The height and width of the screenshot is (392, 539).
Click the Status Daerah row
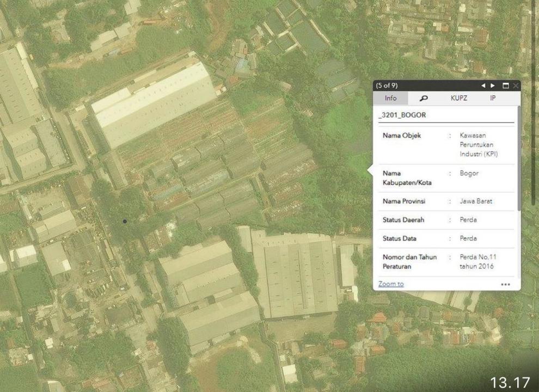pos(446,220)
